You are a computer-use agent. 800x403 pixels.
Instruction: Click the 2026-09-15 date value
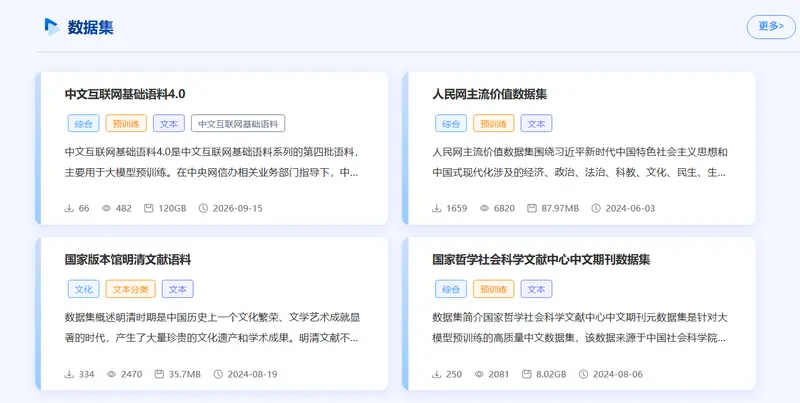click(x=238, y=208)
